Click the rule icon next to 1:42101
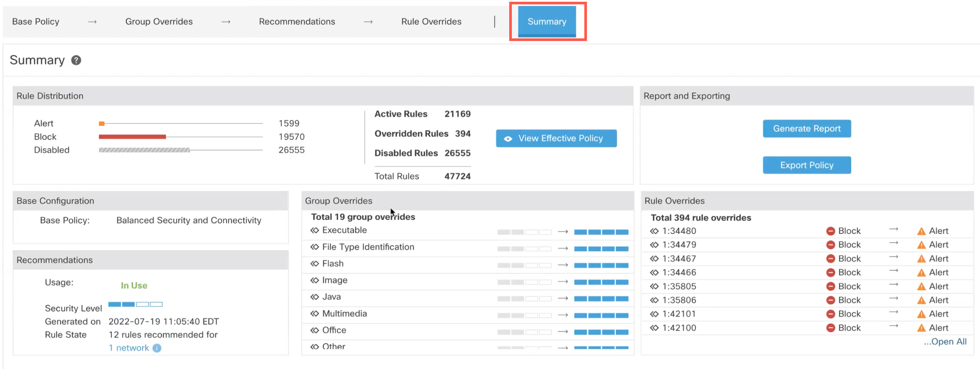Image resolution: width=980 pixels, height=369 pixels. pyautogui.click(x=654, y=314)
